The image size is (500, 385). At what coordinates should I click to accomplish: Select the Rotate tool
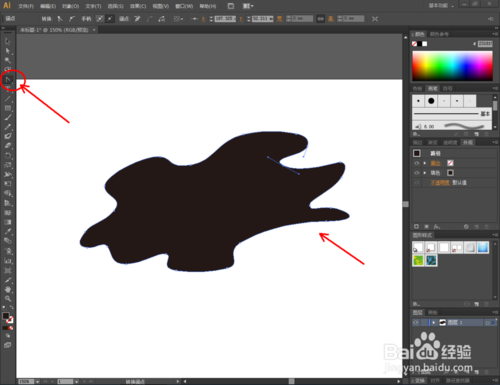[8, 155]
